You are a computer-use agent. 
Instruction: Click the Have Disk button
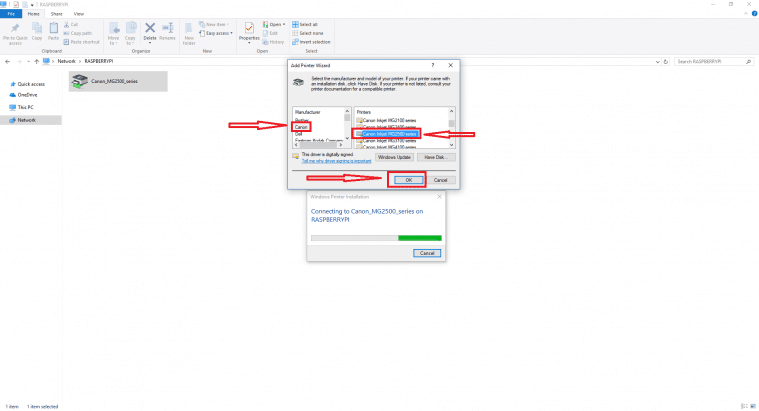tap(435, 157)
